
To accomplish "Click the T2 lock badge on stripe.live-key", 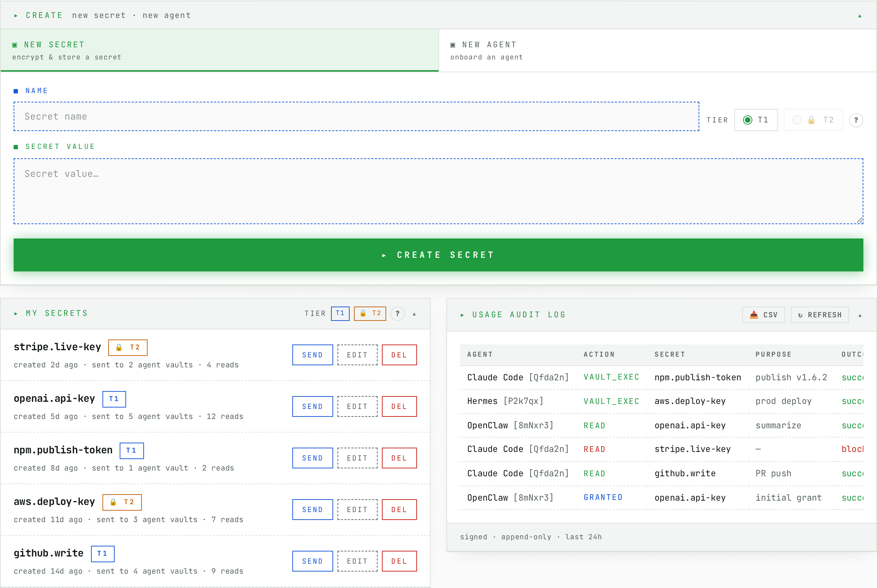I will [128, 348].
